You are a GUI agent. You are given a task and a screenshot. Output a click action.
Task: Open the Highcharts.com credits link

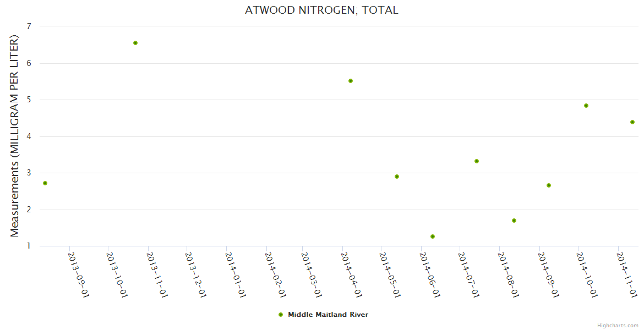pyautogui.click(x=618, y=326)
